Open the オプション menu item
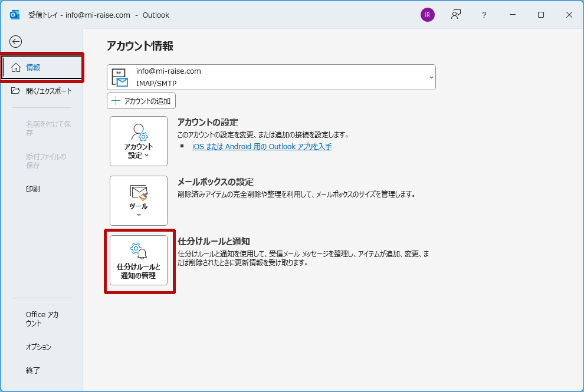The width and height of the screenshot is (584, 392). (38, 347)
